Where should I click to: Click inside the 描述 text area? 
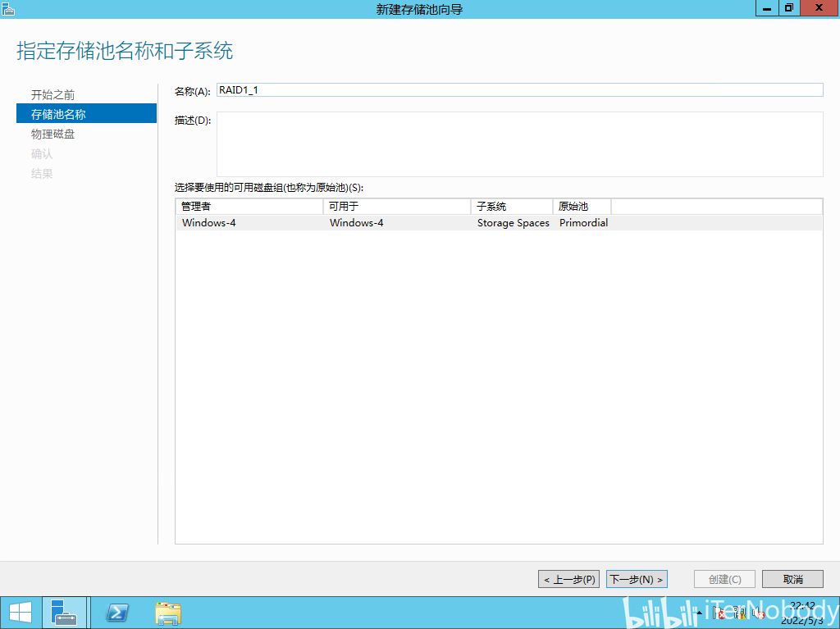pos(519,144)
